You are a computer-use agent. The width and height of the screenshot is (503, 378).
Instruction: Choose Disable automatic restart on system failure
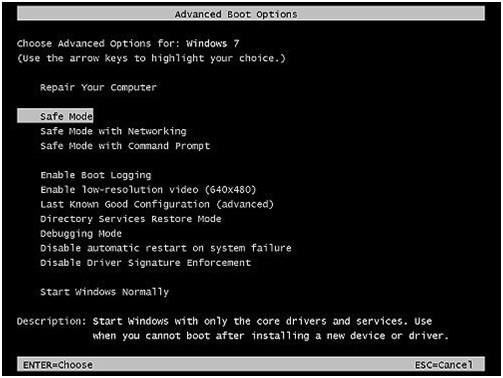pos(166,248)
